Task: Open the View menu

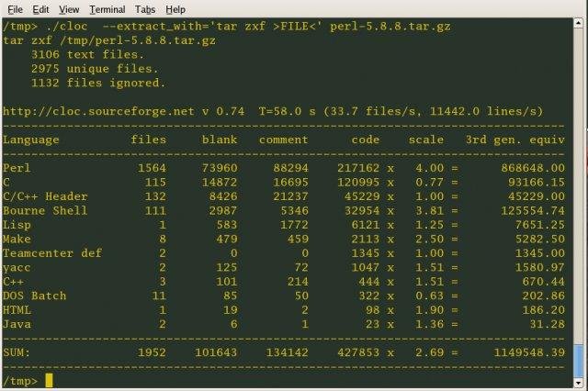Action: [69, 9]
